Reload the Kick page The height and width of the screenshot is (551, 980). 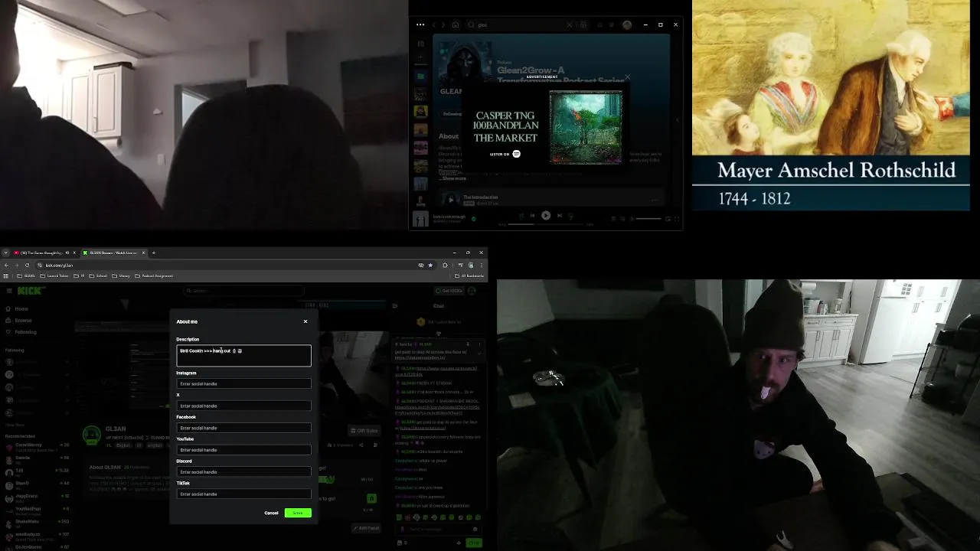coord(27,265)
